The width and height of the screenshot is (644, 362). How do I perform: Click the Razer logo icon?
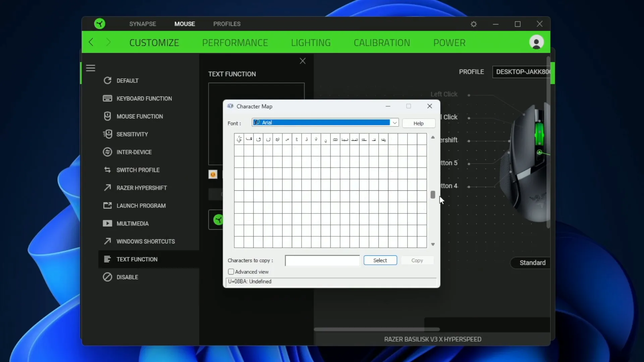pos(100,24)
